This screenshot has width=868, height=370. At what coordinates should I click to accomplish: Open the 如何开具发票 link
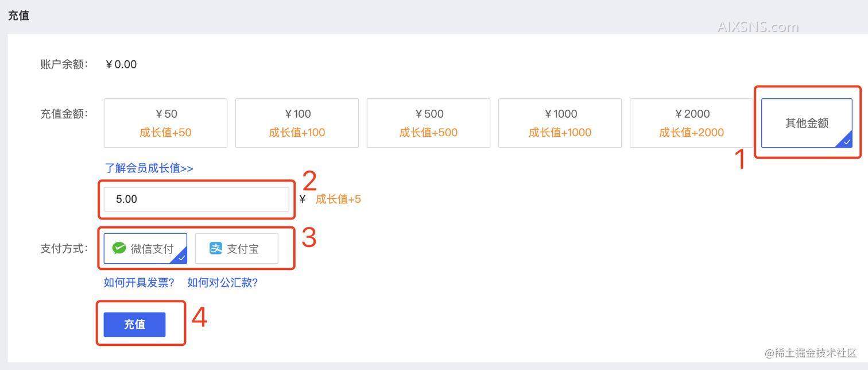click(139, 282)
